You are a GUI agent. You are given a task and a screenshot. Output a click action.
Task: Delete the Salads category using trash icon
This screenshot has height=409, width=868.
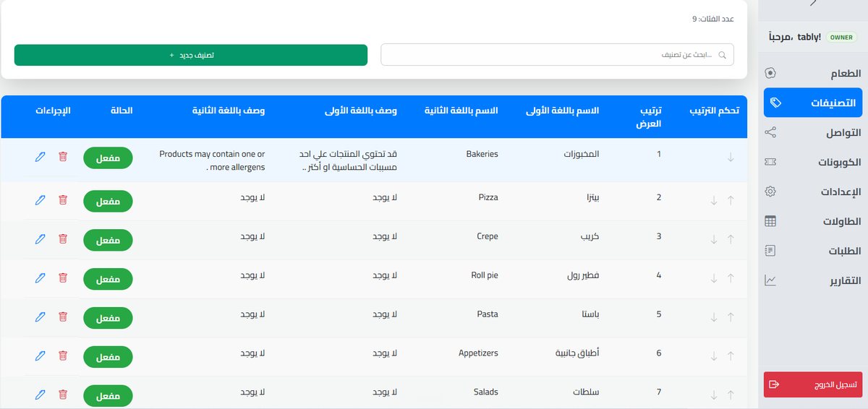tap(63, 395)
